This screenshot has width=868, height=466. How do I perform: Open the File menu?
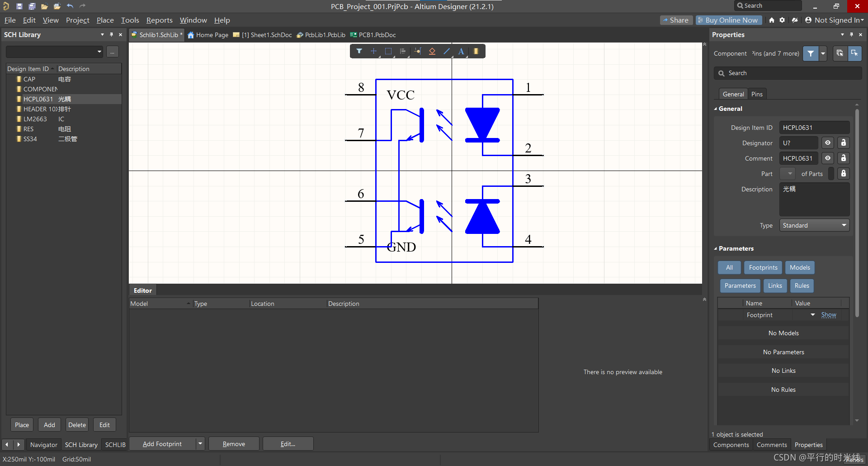tap(10, 20)
